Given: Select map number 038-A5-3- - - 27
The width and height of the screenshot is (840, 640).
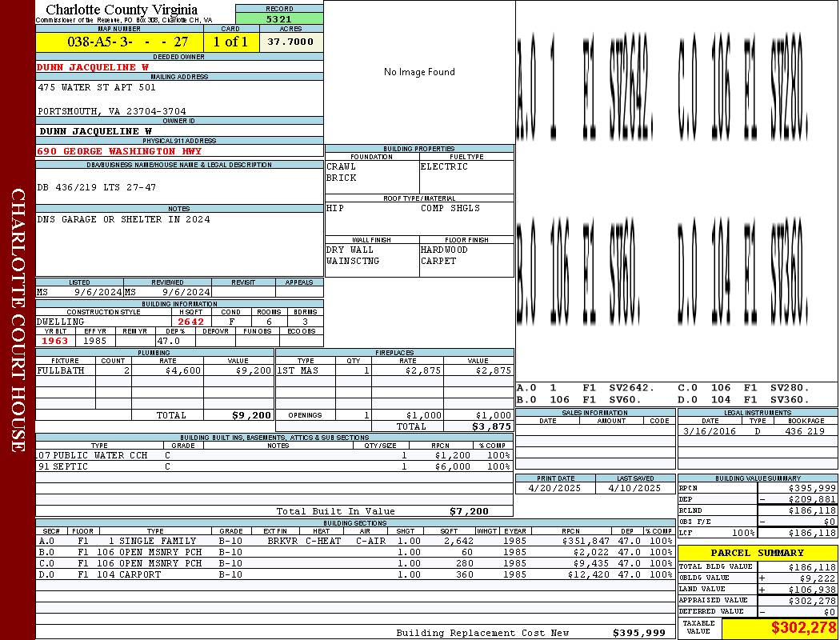Looking at the screenshot, I should coord(127,42).
